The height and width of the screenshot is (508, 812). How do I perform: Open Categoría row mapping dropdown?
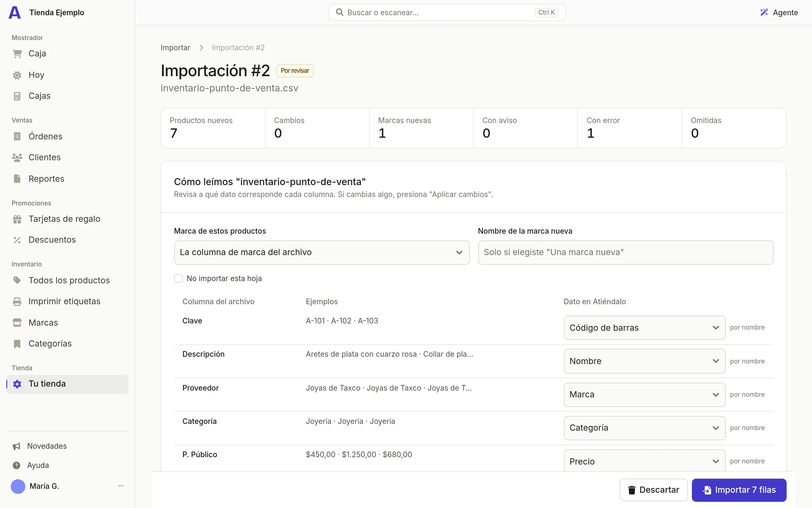(644, 428)
